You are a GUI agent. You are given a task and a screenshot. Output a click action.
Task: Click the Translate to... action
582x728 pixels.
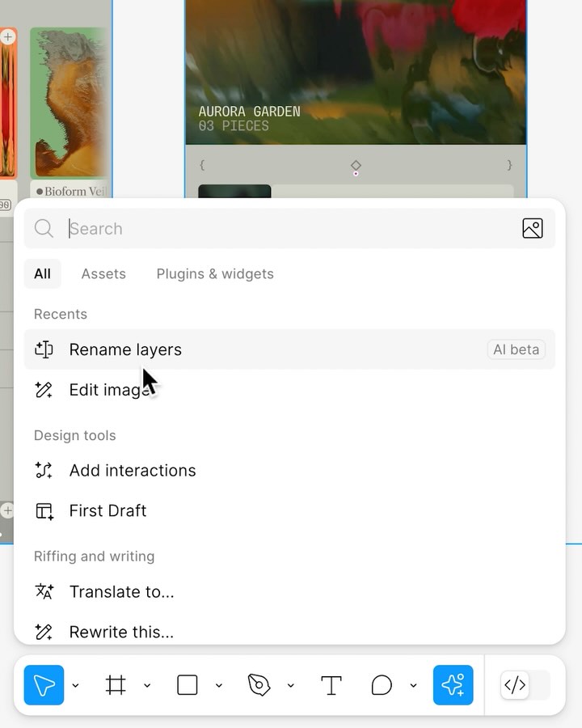point(121,592)
